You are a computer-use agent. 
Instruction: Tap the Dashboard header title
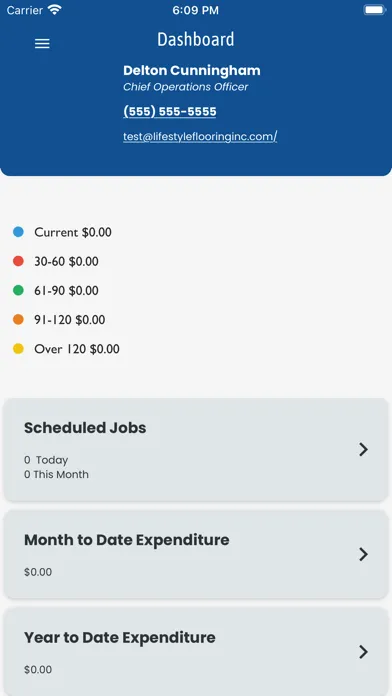click(196, 40)
